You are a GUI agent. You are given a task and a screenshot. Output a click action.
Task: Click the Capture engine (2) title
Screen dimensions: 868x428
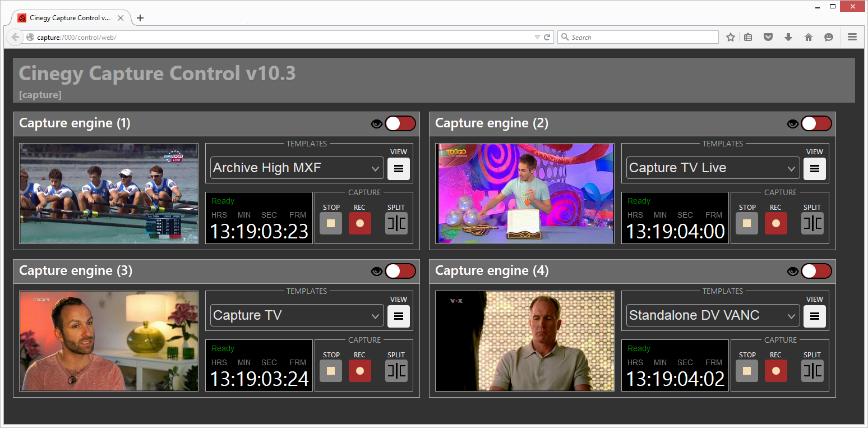491,123
